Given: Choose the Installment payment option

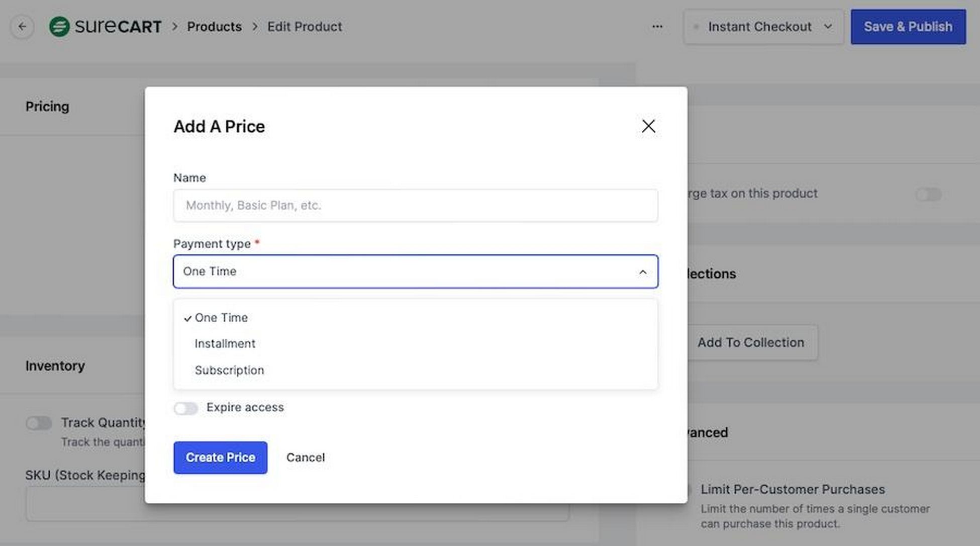Looking at the screenshot, I should point(416,344).
